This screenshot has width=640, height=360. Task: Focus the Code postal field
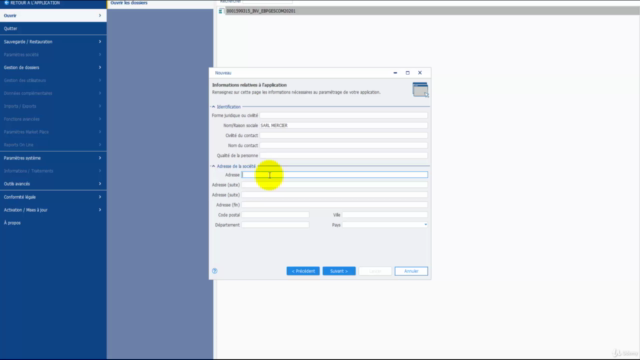(x=275, y=215)
